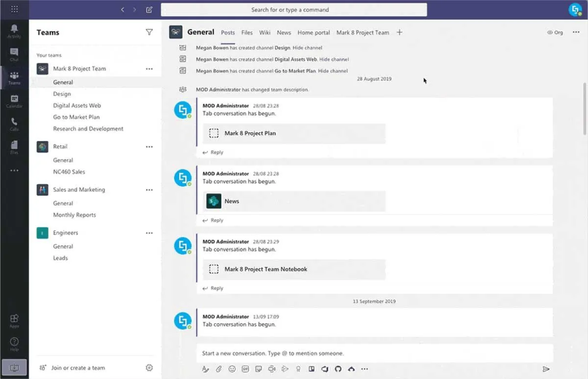Screen dimensions: 588x379
Task: Click the conversation vertical scrollbar
Action: [584, 109]
